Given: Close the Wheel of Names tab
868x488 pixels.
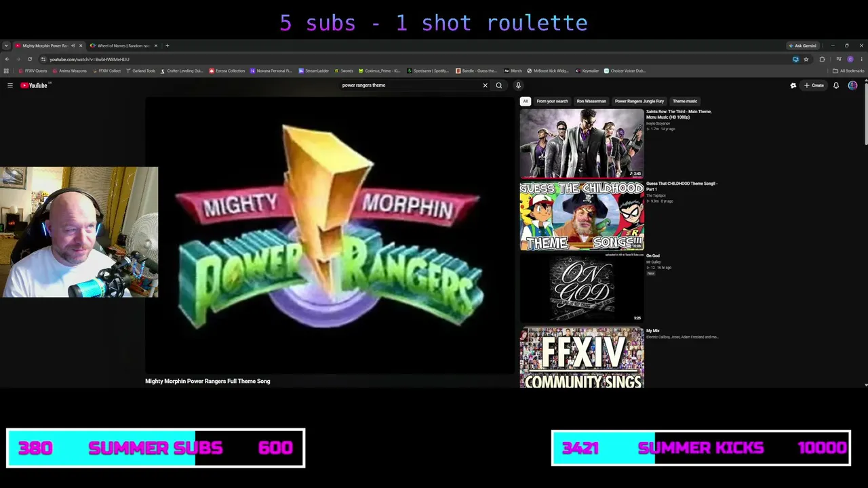Looking at the screenshot, I should point(156,45).
